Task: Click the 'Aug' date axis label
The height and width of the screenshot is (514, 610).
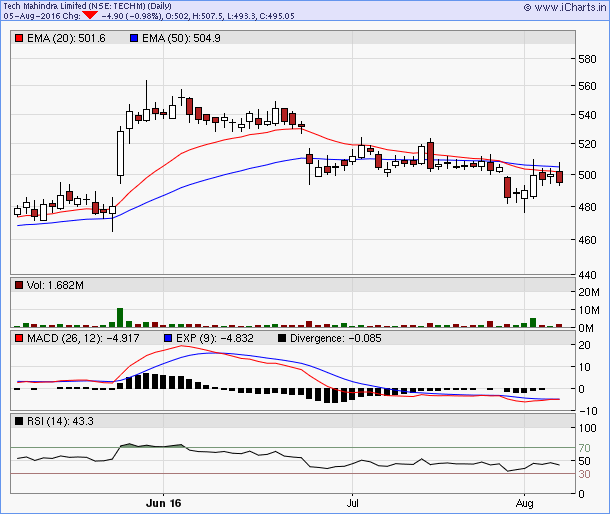Action: click(x=524, y=503)
